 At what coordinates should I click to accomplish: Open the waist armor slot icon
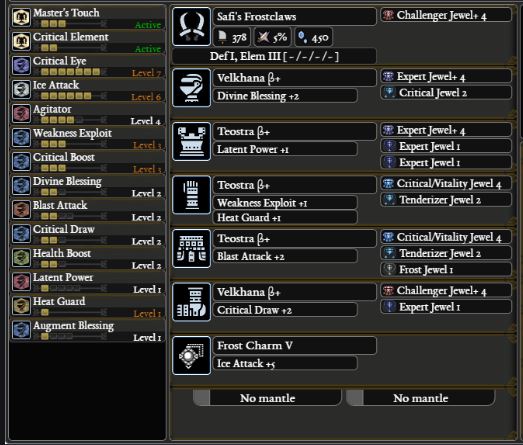click(x=191, y=249)
